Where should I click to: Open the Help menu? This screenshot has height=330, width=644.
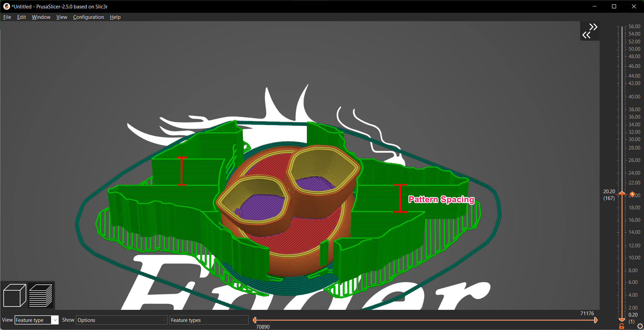[x=115, y=17]
